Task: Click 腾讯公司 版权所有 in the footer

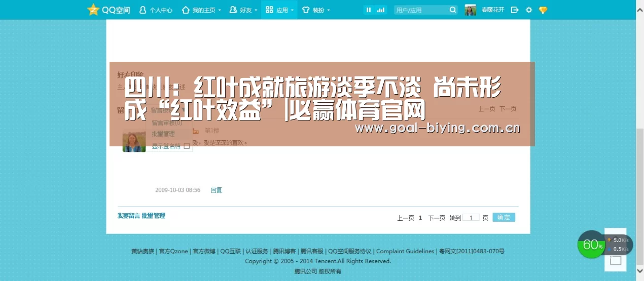Action: [318, 271]
